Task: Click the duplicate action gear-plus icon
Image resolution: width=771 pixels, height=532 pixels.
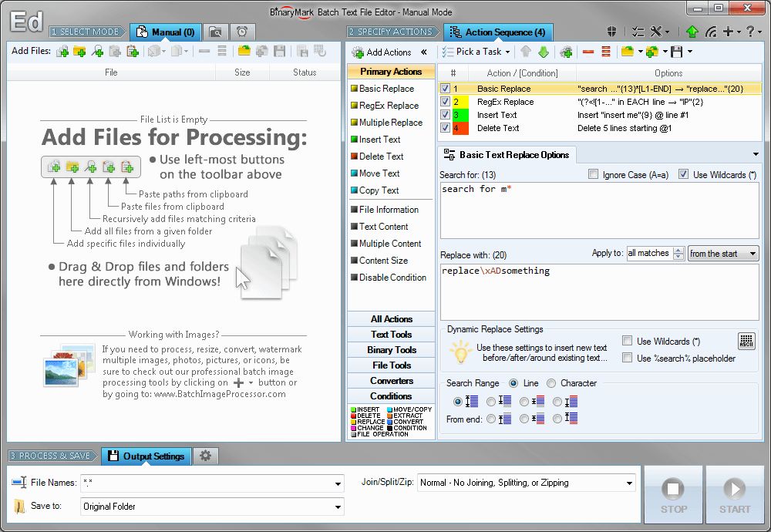Action: point(566,52)
